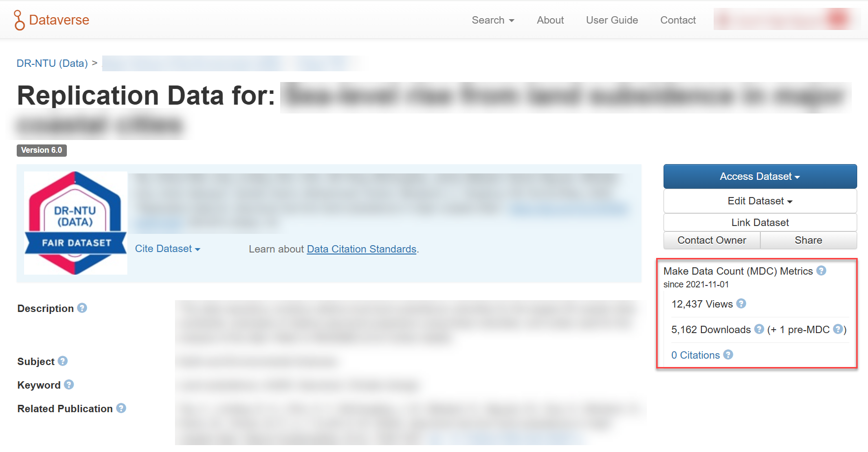Click help icon next to Description

pyautogui.click(x=82, y=308)
